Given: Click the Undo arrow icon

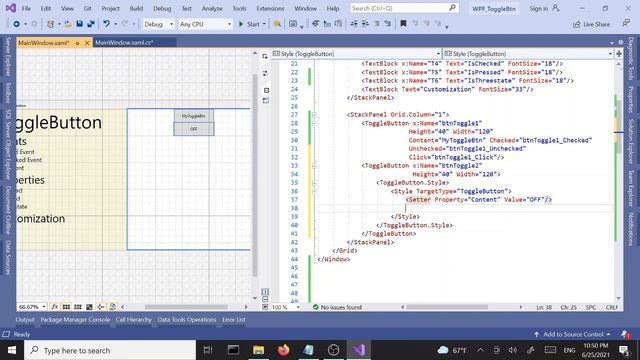Looking at the screenshot, I should point(107,24).
